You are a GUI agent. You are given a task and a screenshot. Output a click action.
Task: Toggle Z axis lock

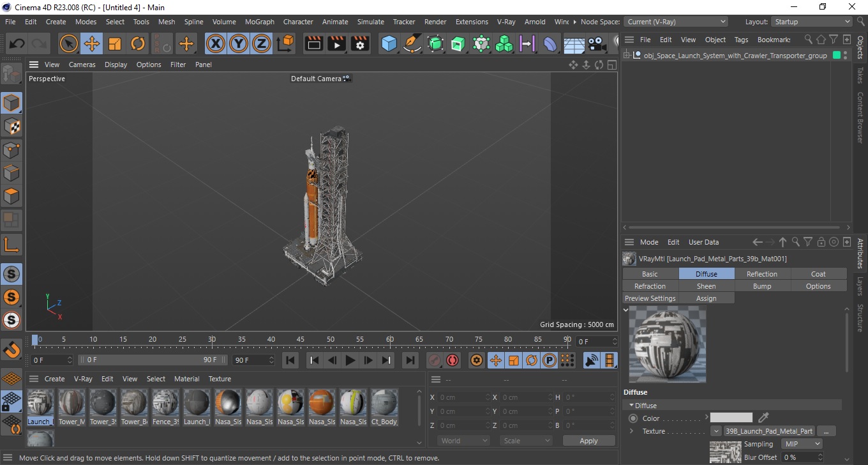262,44
